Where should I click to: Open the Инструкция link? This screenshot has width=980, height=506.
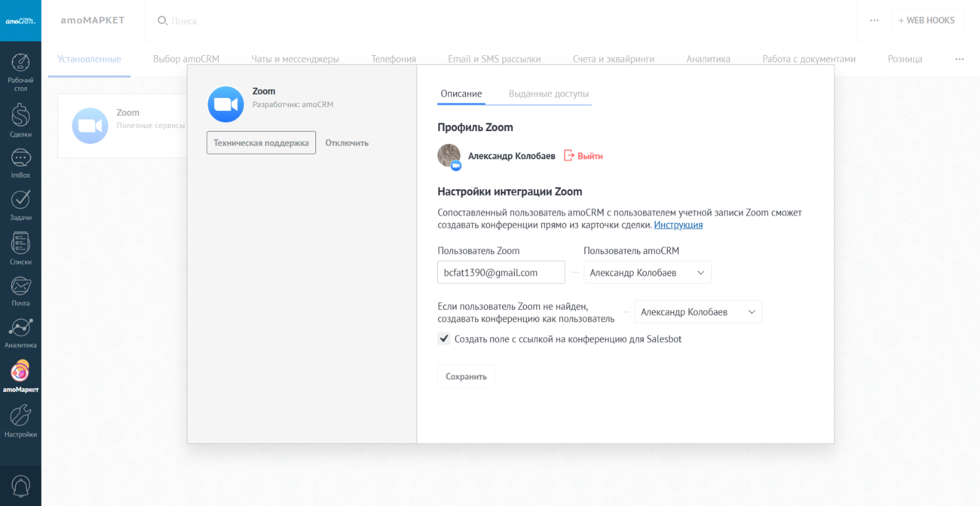pyautogui.click(x=678, y=225)
